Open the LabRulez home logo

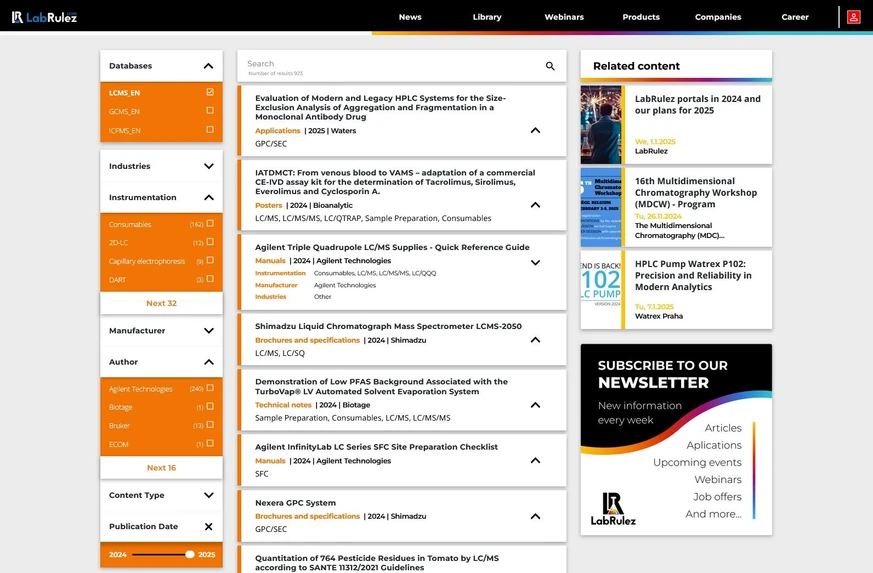[45, 17]
